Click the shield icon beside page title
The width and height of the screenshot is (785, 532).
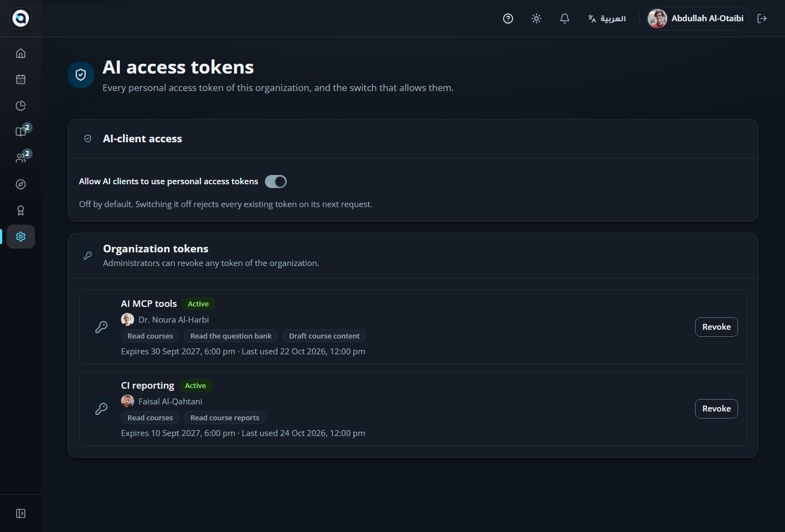tap(81, 75)
